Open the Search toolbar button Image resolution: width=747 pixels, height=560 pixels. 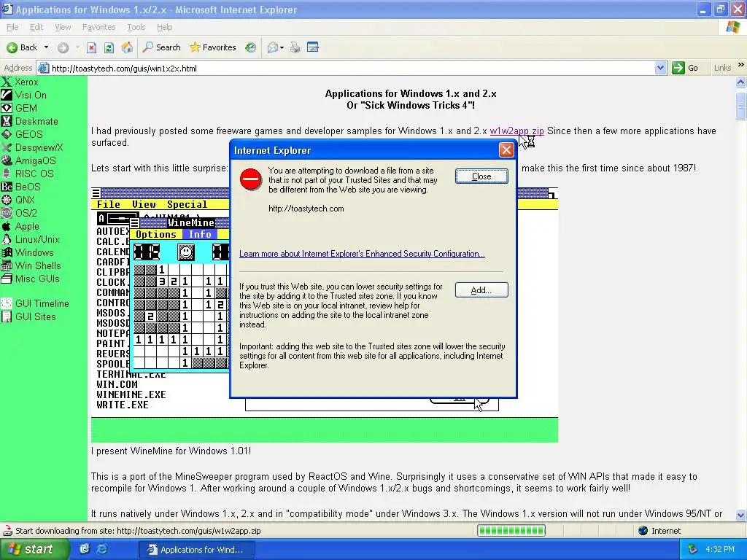[x=162, y=47]
